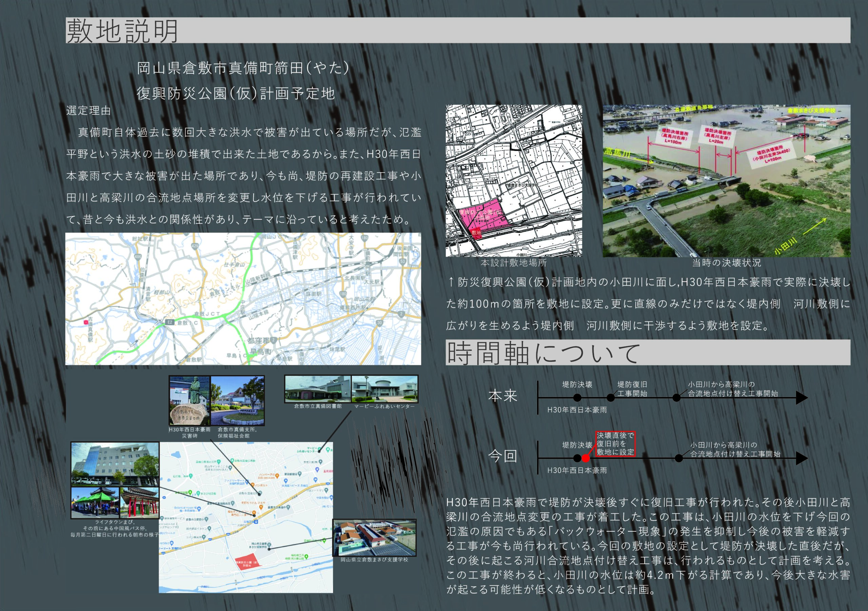Image resolution: width=868 pixels, height=611 pixels.
Task: Click the pink location marker near 吉備真備駅
Action: [86, 322]
